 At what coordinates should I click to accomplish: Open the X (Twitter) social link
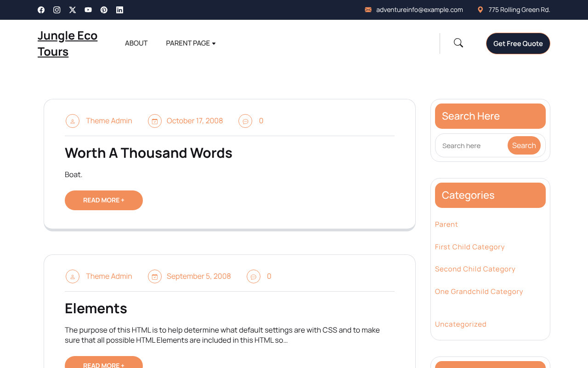coord(73,10)
